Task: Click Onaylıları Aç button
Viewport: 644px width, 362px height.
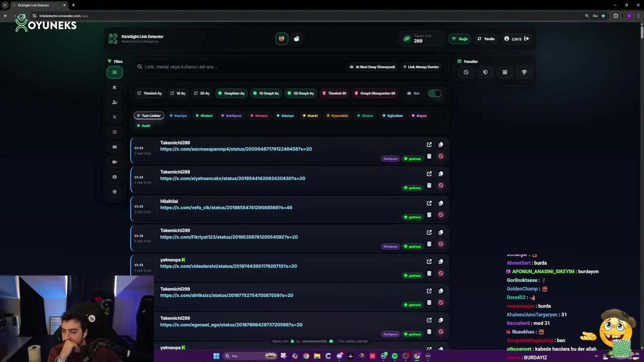Action: pyautogui.click(x=231, y=94)
